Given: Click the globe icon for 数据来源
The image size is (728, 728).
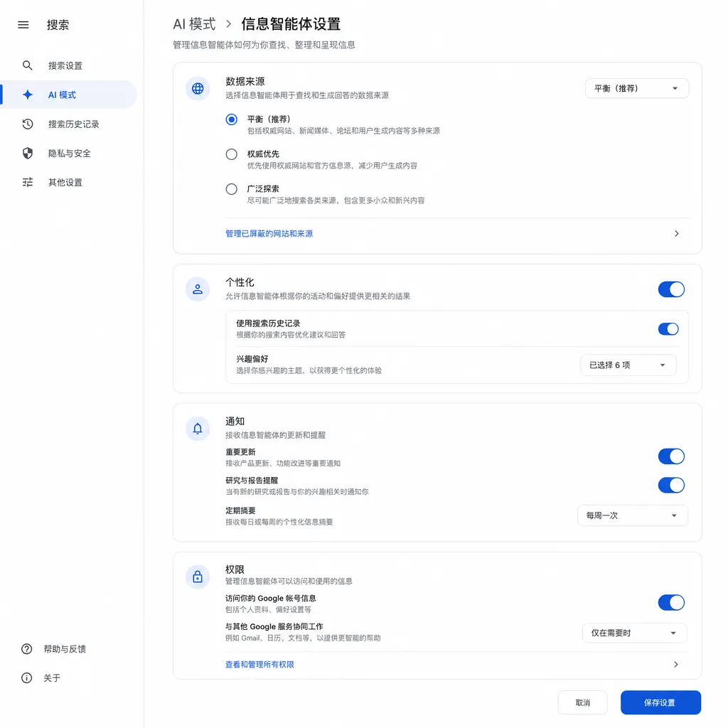Looking at the screenshot, I should click(x=198, y=88).
